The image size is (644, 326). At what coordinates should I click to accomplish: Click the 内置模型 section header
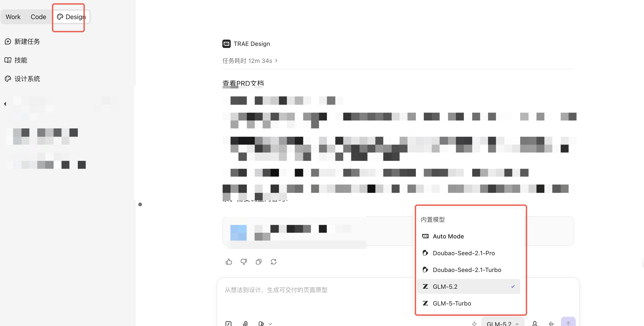(x=433, y=220)
